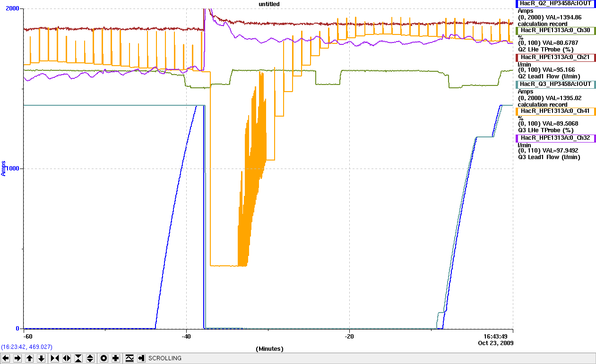
Task: Click the plus button in the toolbar
Action: [116, 358]
